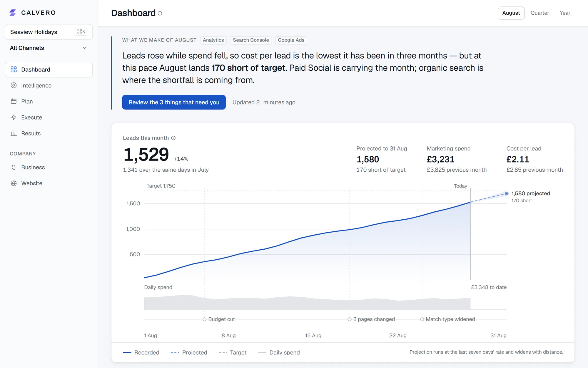The image size is (588, 368).
Task: Click the Plan calendar icon
Action: 14,101
